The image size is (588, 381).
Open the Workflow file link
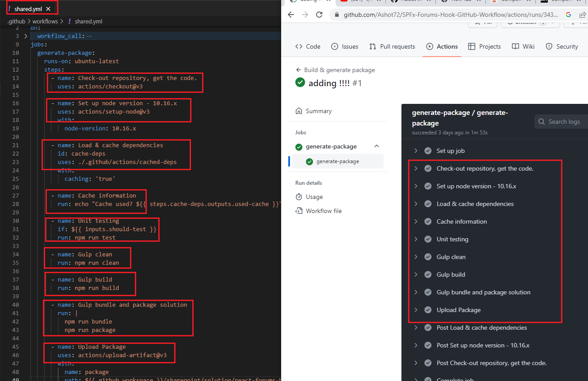323,211
